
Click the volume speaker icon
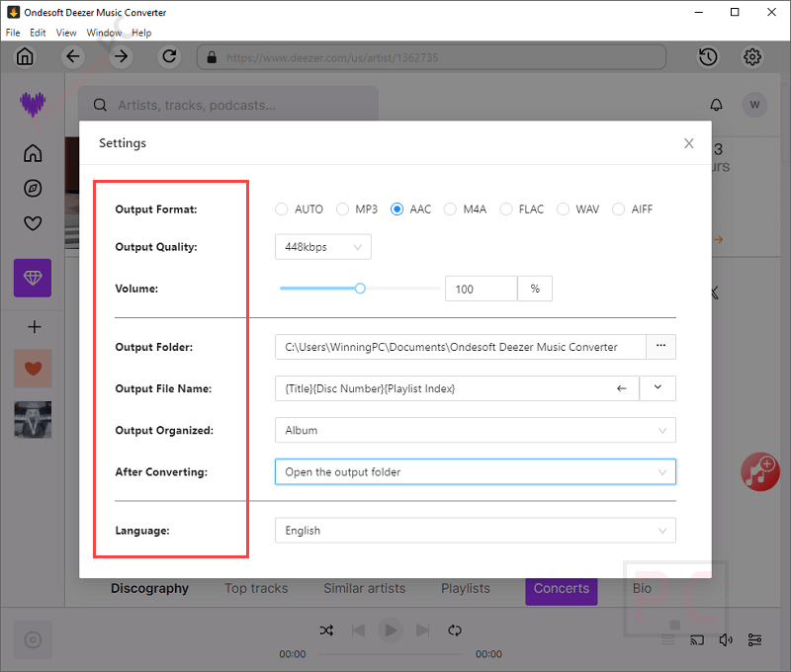726,640
